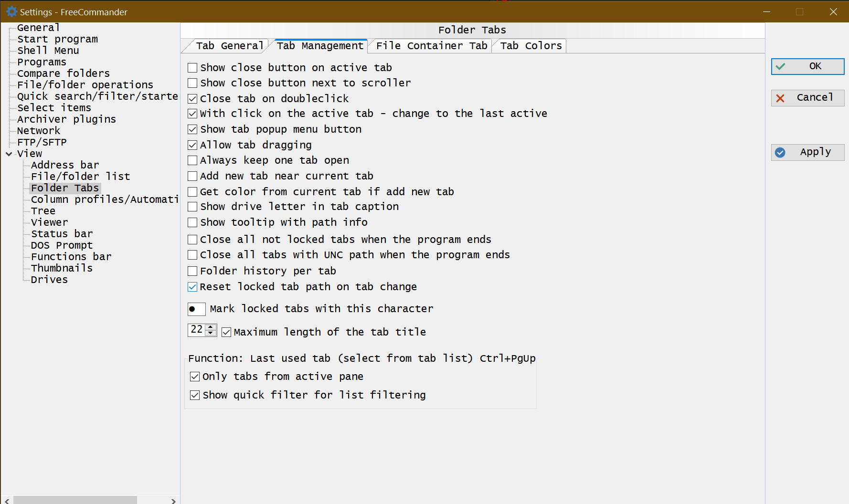This screenshot has height=504, width=849.
Task: Open the File Container Tab page
Action: point(431,46)
